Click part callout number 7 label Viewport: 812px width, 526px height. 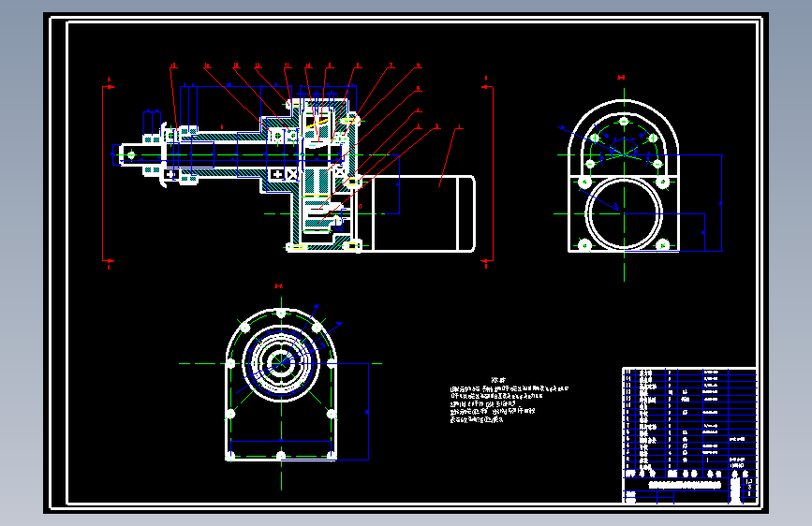[391, 66]
